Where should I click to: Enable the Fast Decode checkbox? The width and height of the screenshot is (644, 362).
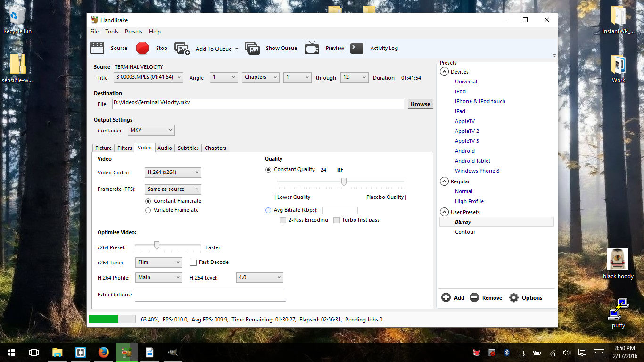[x=193, y=263]
